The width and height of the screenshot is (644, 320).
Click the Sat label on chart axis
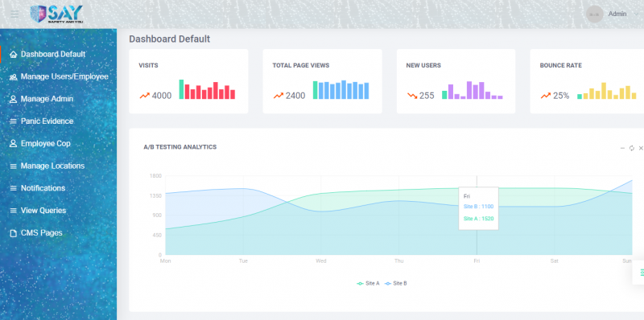pos(555,261)
